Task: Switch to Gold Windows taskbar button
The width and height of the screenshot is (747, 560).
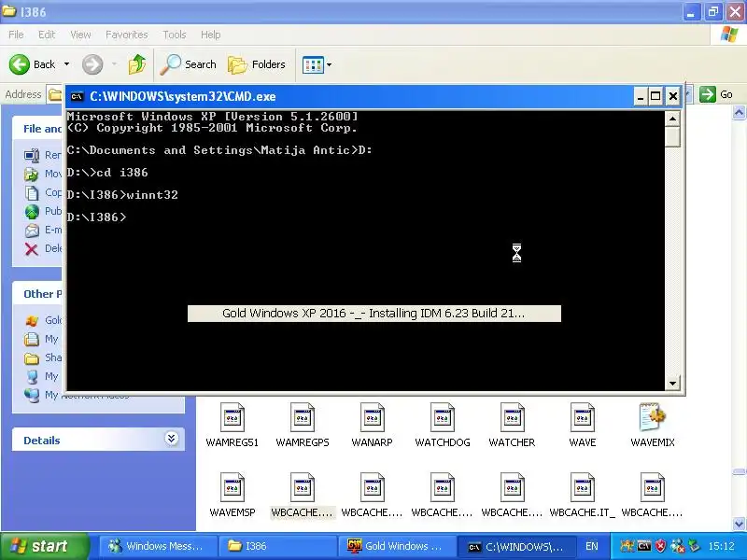Action: (x=398, y=546)
